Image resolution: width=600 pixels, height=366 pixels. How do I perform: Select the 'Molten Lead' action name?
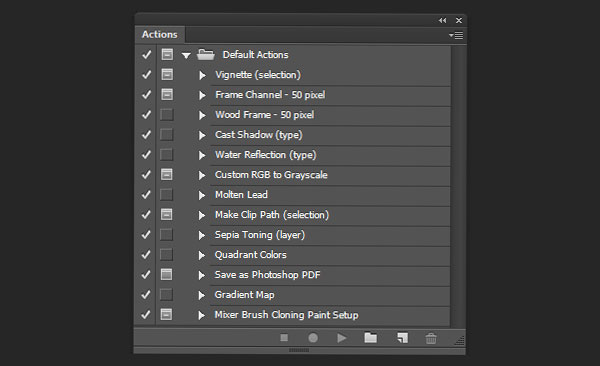tap(241, 194)
